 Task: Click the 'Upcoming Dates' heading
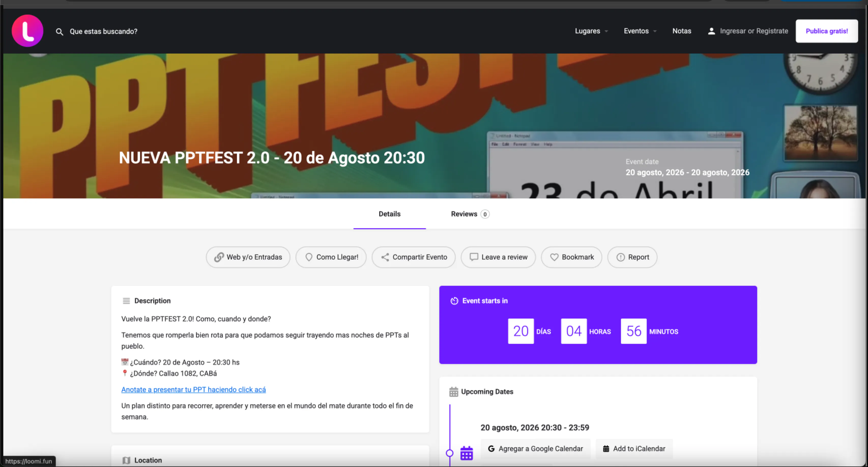[487, 391]
